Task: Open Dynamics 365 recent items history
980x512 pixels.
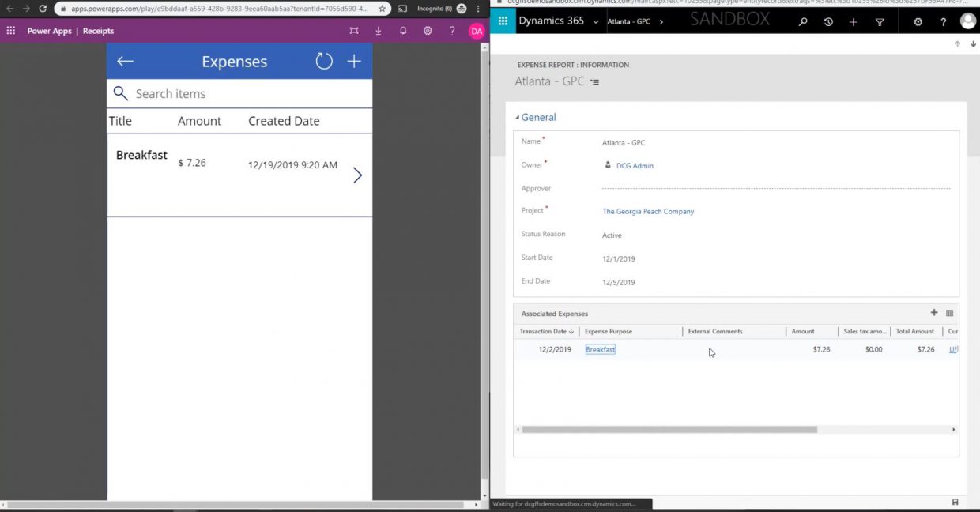Action: click(828, 22)
